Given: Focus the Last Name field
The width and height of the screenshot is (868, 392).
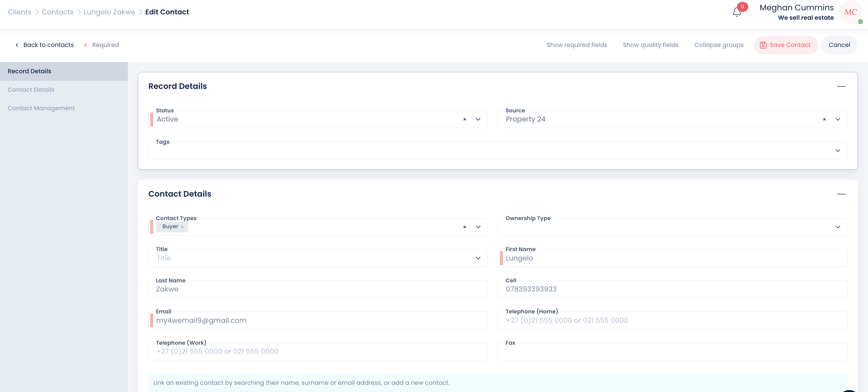Looking at the screenshot, I should click(x=318, y=289).
